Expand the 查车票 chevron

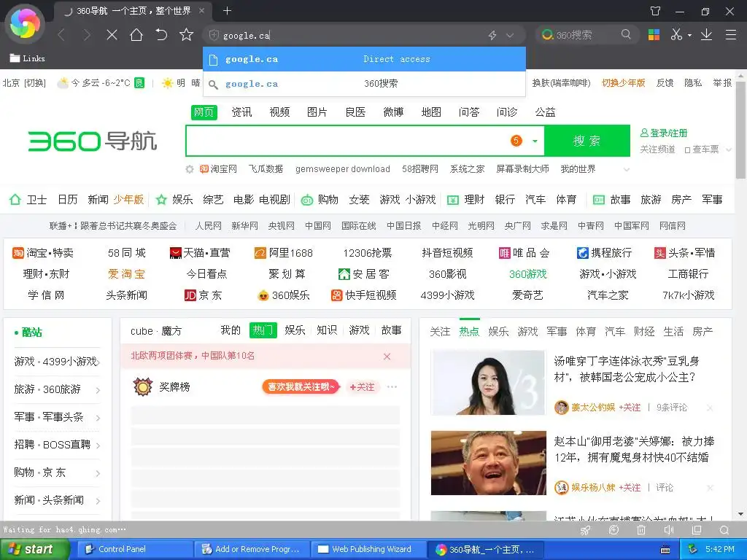pos(729,150)
